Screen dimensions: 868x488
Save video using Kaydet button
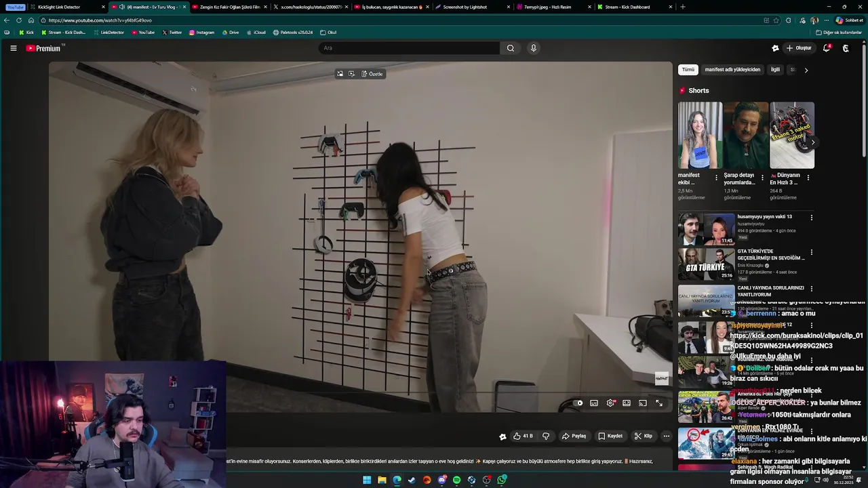[610, 436]
